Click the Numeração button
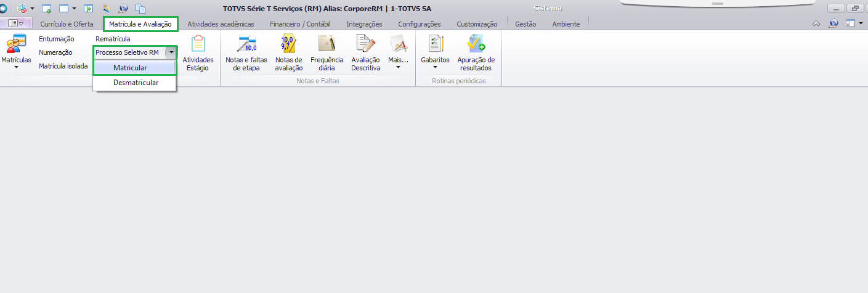 [55, 52]
